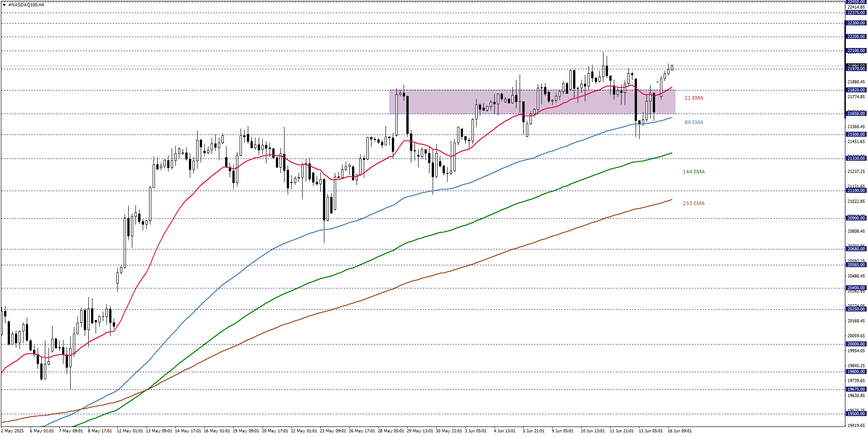
Task: Click the 19800.00 price level tag
Action: pos(856,372)
